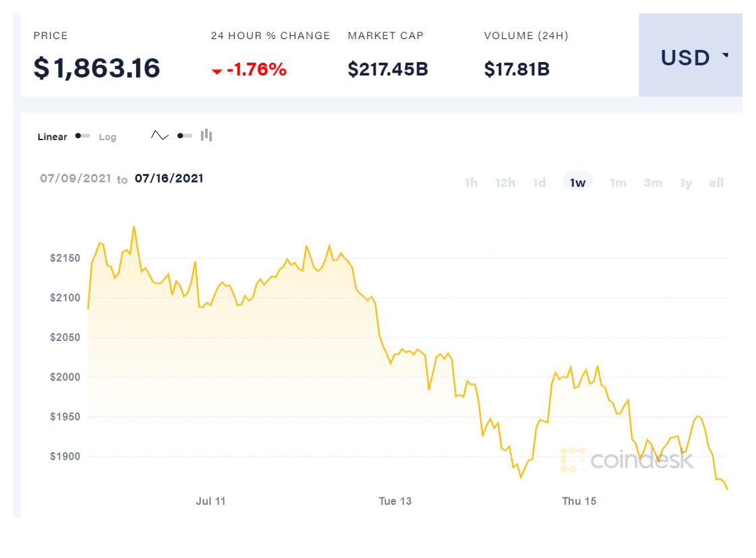Click the Linear scale label
This screenshot has width=756, height=558.
[x=53, y=137]
